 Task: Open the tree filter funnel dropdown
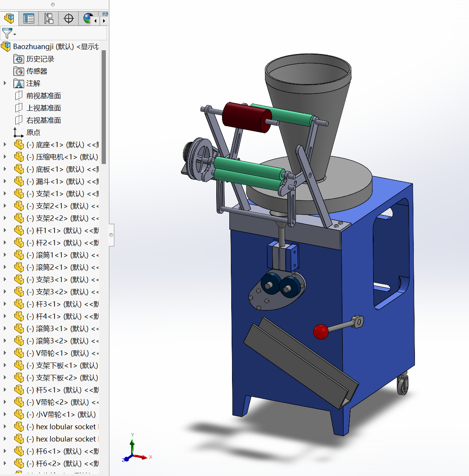(9, 33)
